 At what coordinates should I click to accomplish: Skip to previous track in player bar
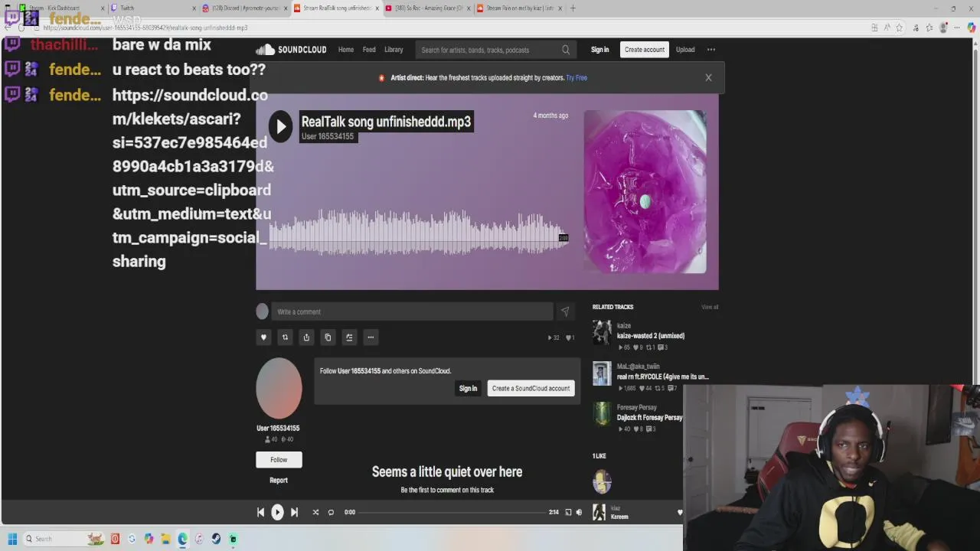(260, 512)
